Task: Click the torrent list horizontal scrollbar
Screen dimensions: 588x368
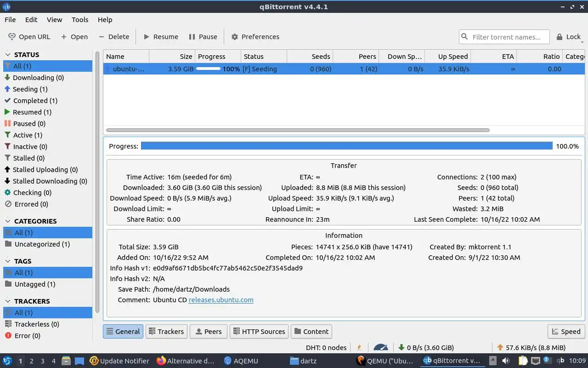Action: 298,130
